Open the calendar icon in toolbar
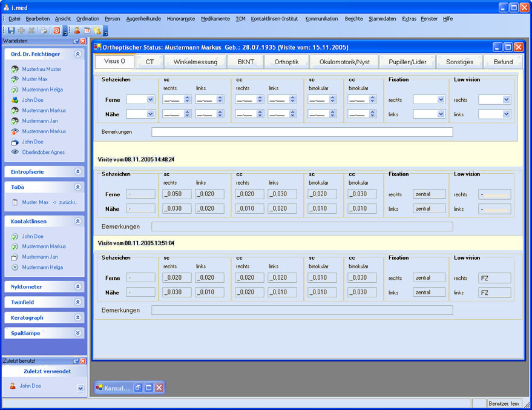This screenshot has height=410, width=532. [87, 30]
